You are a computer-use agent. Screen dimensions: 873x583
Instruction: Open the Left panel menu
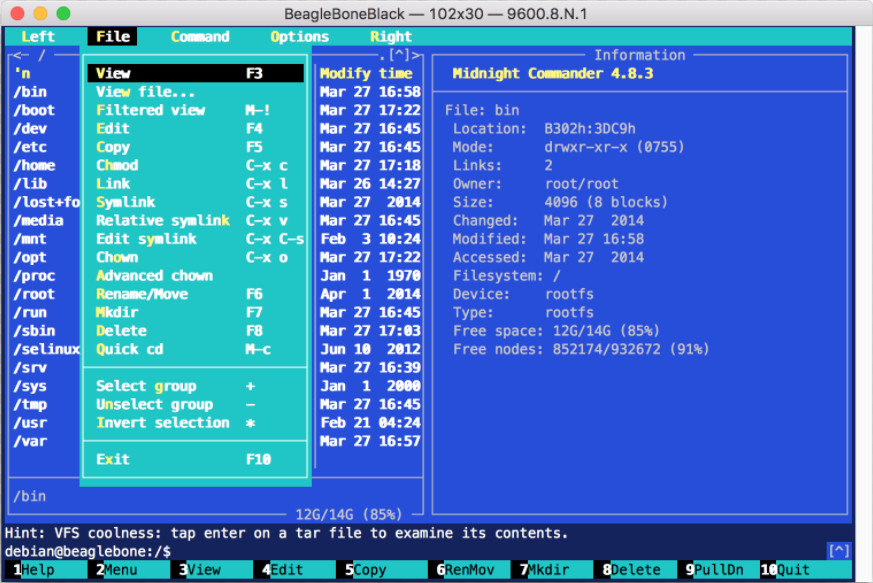pyautogui.click(x=38, y=37)
